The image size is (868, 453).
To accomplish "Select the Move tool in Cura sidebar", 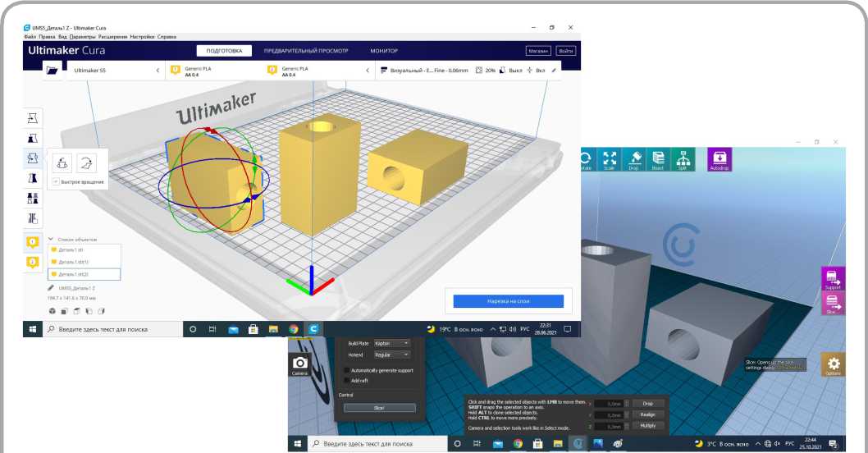I will coord(33,118).
